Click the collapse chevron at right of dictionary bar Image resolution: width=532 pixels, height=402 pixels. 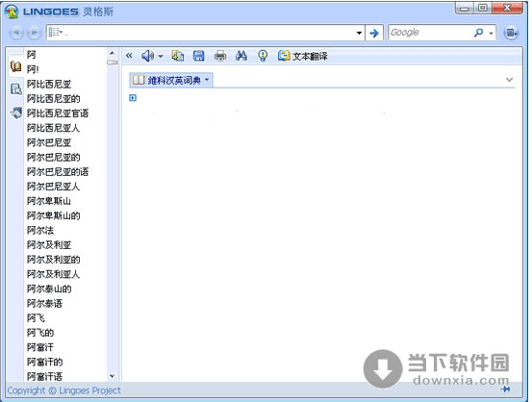pyautogui.click(x=509, y=80)
